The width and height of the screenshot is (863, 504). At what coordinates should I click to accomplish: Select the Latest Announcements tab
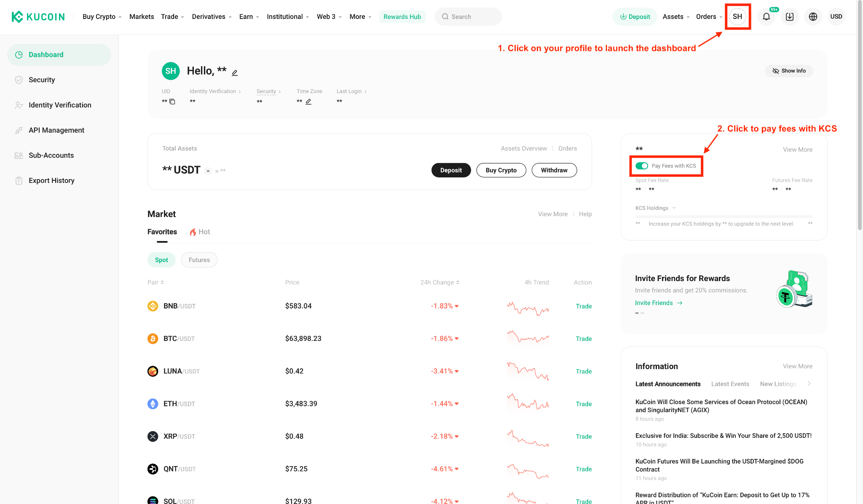(668, 384)
